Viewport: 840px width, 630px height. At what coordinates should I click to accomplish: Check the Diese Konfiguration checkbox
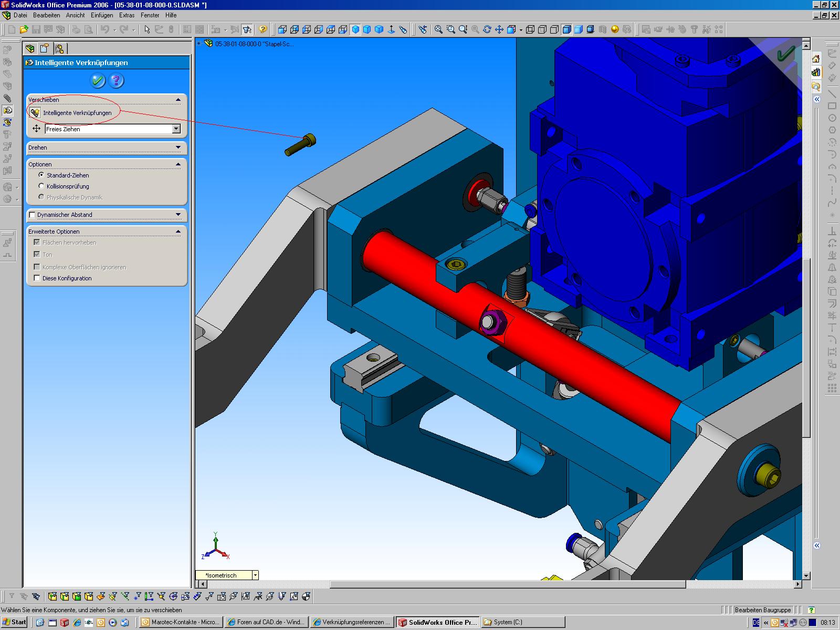[37, 278]
